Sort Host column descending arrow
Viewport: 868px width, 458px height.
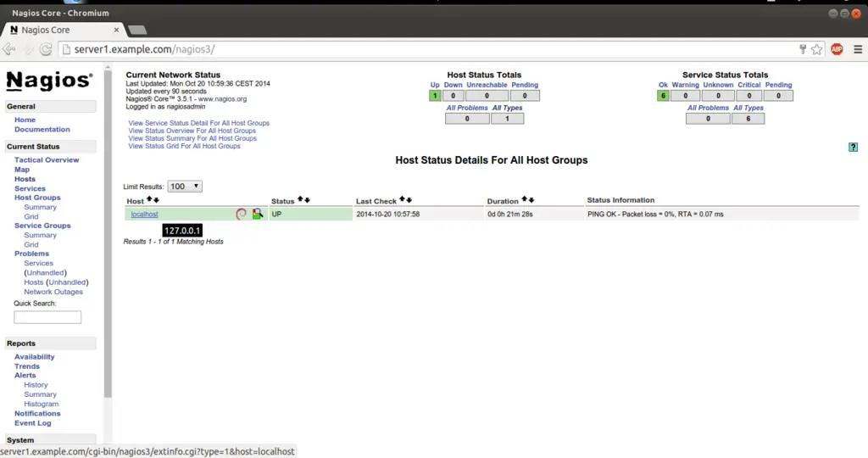click(156, 200)
